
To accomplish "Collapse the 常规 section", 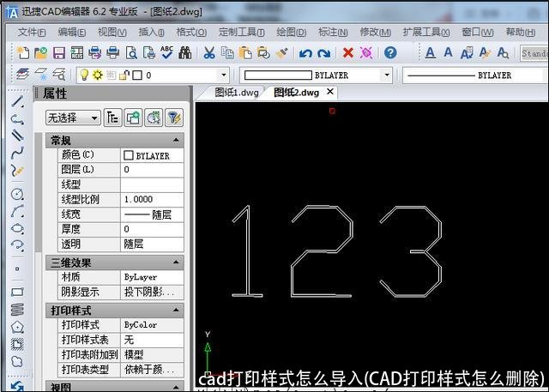I will point(176,141).
